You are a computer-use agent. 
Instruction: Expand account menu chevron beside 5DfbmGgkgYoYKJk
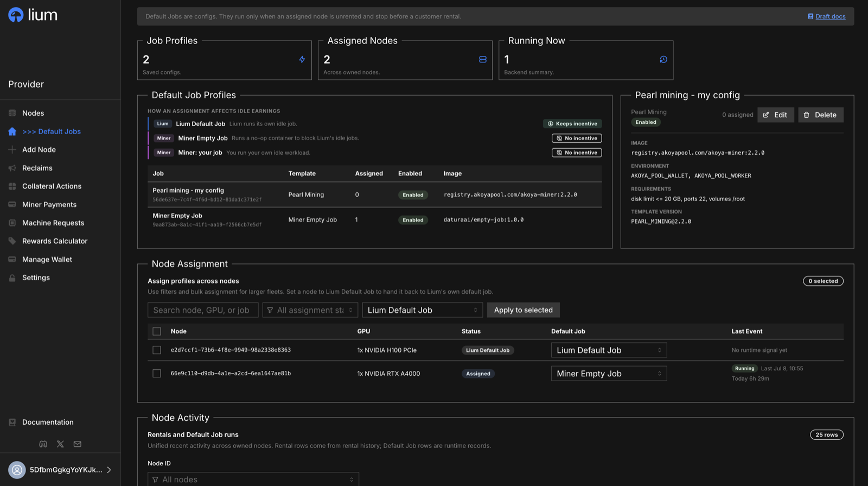coord(109,470)
